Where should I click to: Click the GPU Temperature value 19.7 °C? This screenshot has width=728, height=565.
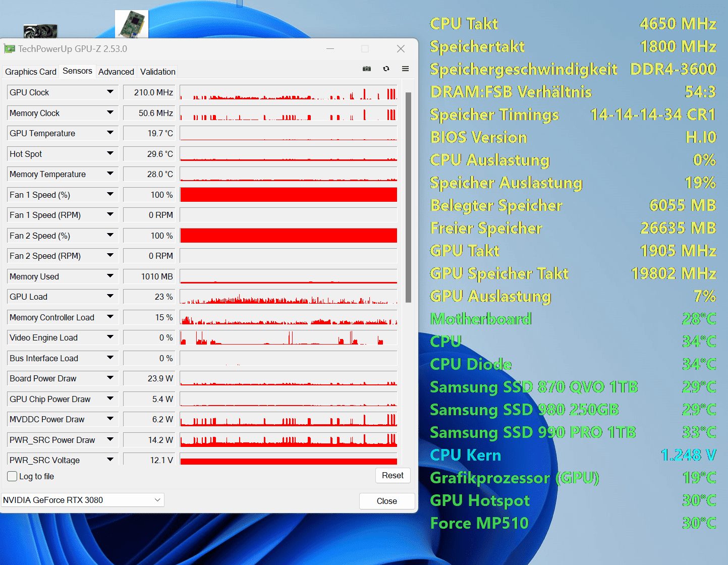pyautogui.click(x=149, y=133)
